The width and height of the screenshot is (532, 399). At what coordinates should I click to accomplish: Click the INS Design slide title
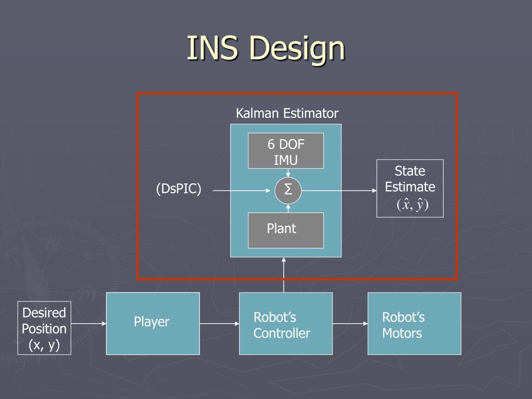coord(266,48)
